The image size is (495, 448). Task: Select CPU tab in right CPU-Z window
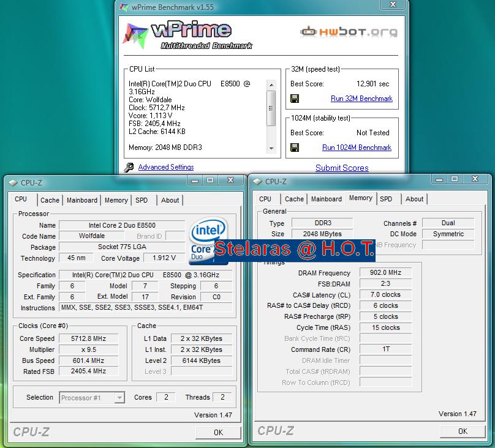click(x=265, y=199)
